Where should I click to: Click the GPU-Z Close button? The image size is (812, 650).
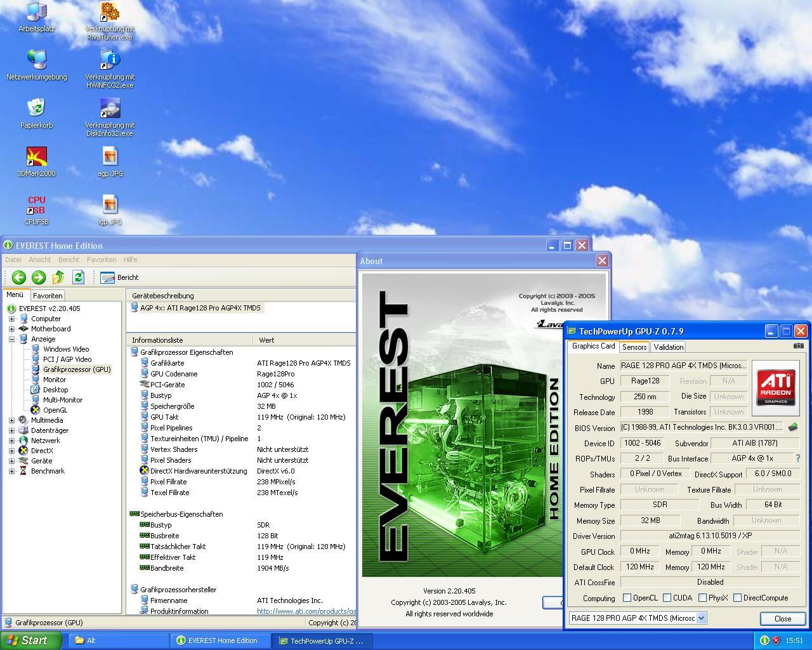pos(783,618)
